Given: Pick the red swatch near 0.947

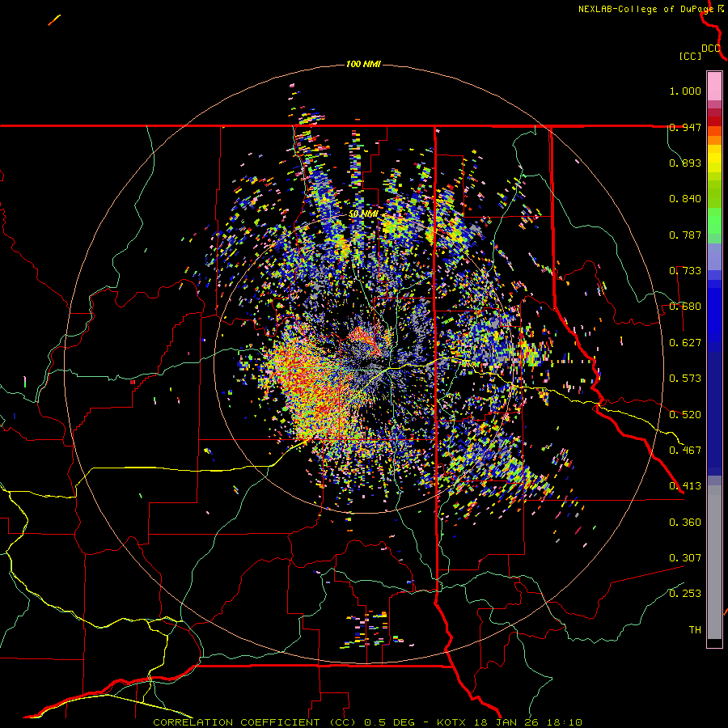Looking at the screenshot, I should pos(714,121).
